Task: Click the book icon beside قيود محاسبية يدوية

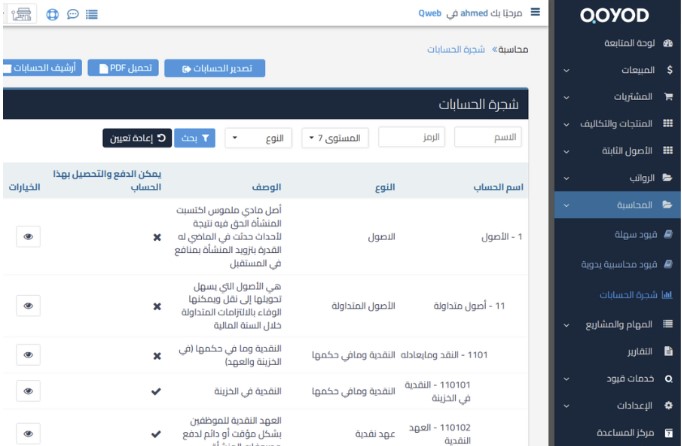Action: pos(669,264)
